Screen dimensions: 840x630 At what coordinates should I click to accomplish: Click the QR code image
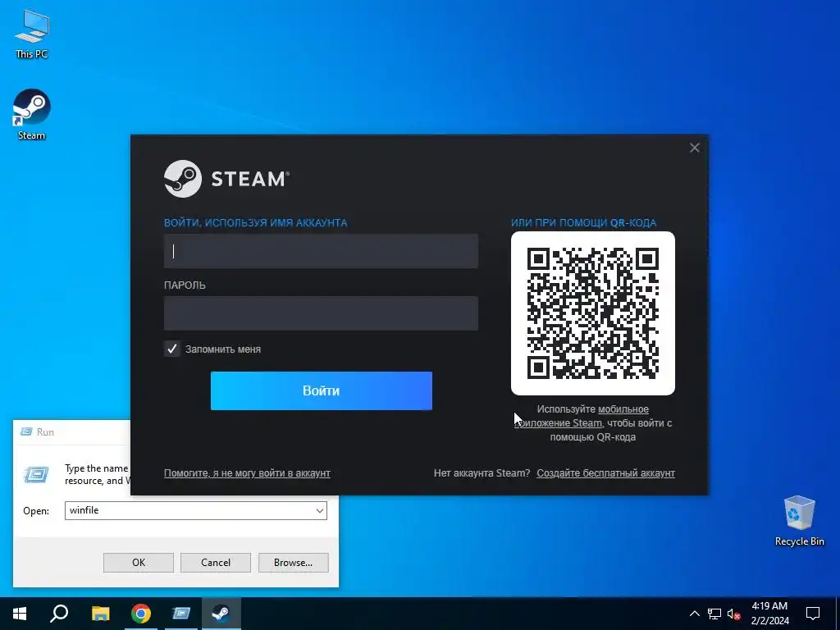coord(593,313)
